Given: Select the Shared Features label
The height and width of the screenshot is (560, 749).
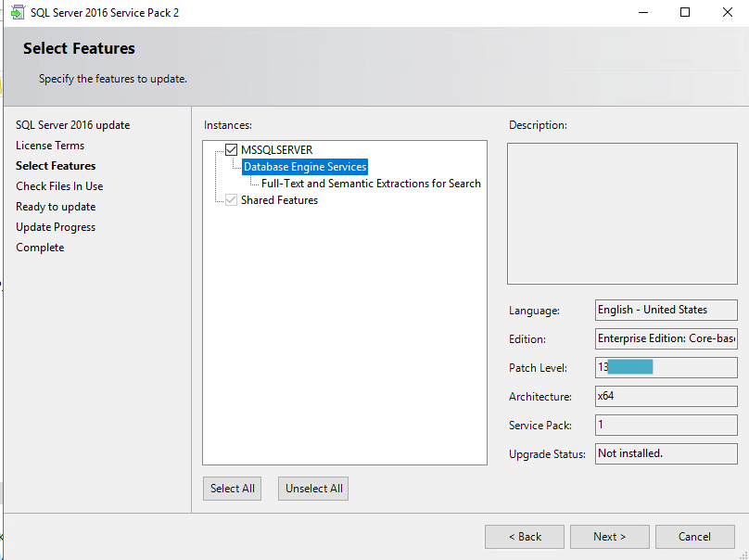Looking at the screenshot, I should 279,200.
